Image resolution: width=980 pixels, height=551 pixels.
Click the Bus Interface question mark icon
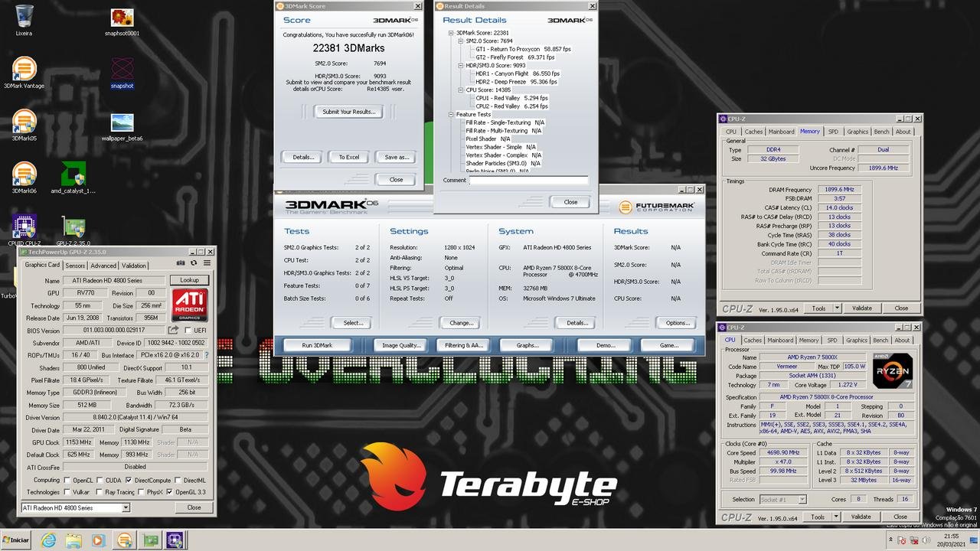coord(206,355)
